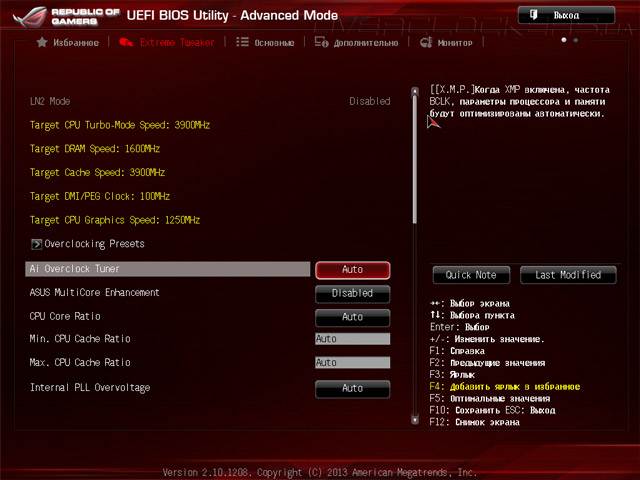Screen dimensions: 640x480
Task: Click the F3 Ярлык hint
Action: click(452, 375)
